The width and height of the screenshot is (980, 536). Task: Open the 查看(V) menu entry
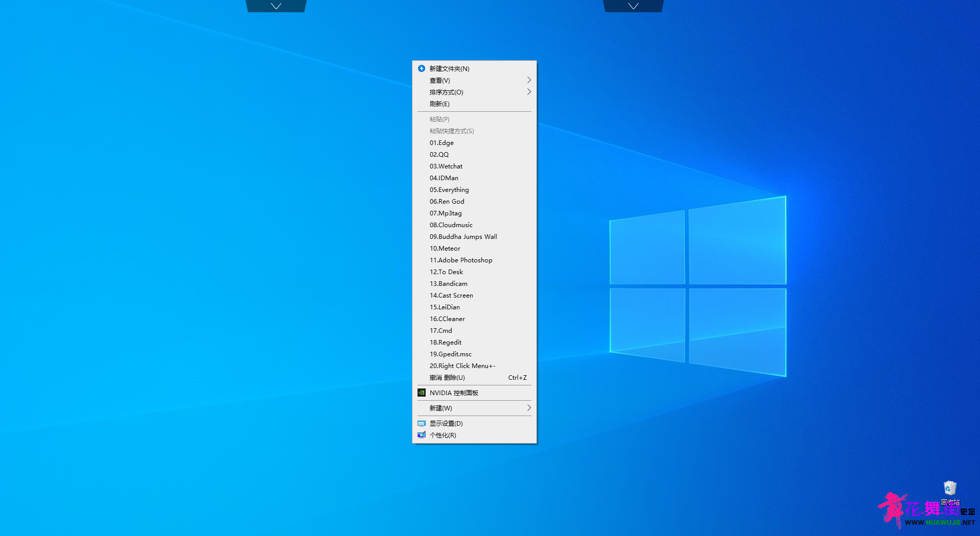click(474, 80)
